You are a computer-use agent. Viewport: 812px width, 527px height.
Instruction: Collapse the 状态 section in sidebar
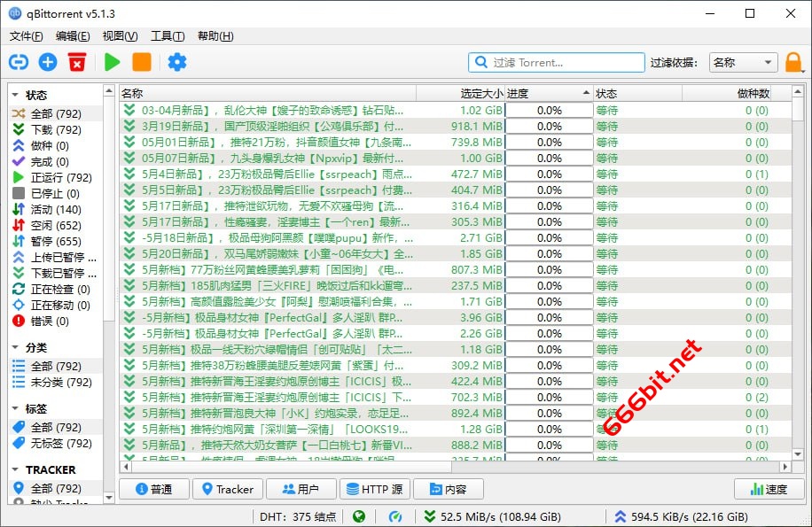point(16,96)
